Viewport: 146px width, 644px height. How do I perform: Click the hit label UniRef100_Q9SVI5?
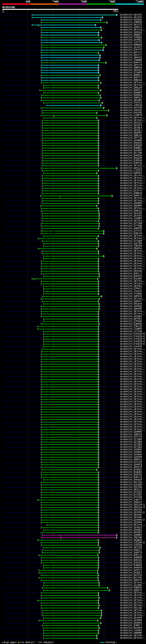pyautogui.click(x=131, y=65)
